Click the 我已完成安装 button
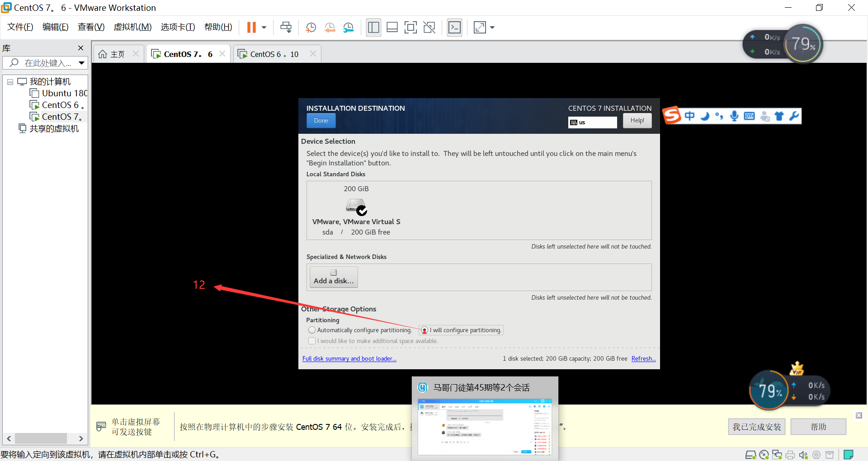 [757, 427]
